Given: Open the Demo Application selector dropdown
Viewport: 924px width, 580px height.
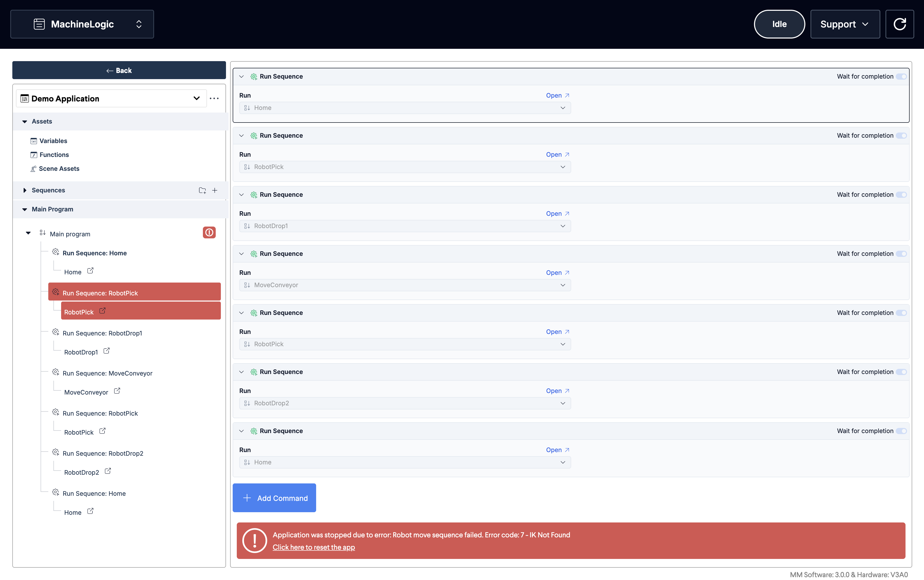Looking at the screenshot, I should click(x=111, y=99).
